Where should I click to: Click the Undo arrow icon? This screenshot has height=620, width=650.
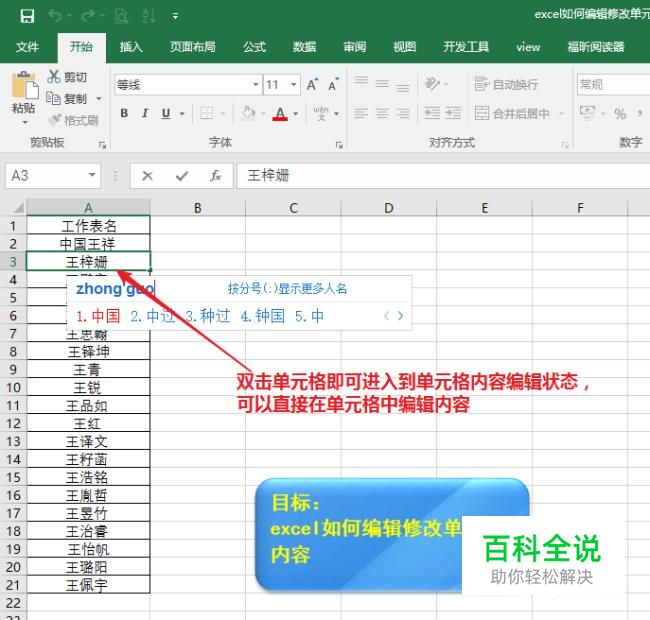(x=56, y=16)
